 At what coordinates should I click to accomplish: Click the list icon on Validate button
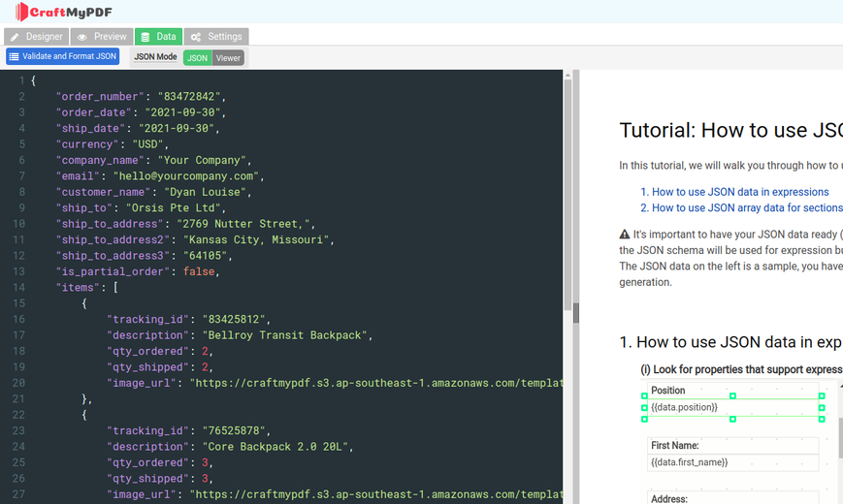coord(14,56)
